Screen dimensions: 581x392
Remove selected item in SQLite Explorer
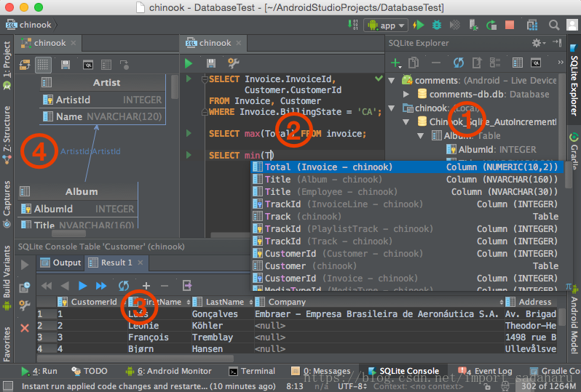(x=436, y=63)
